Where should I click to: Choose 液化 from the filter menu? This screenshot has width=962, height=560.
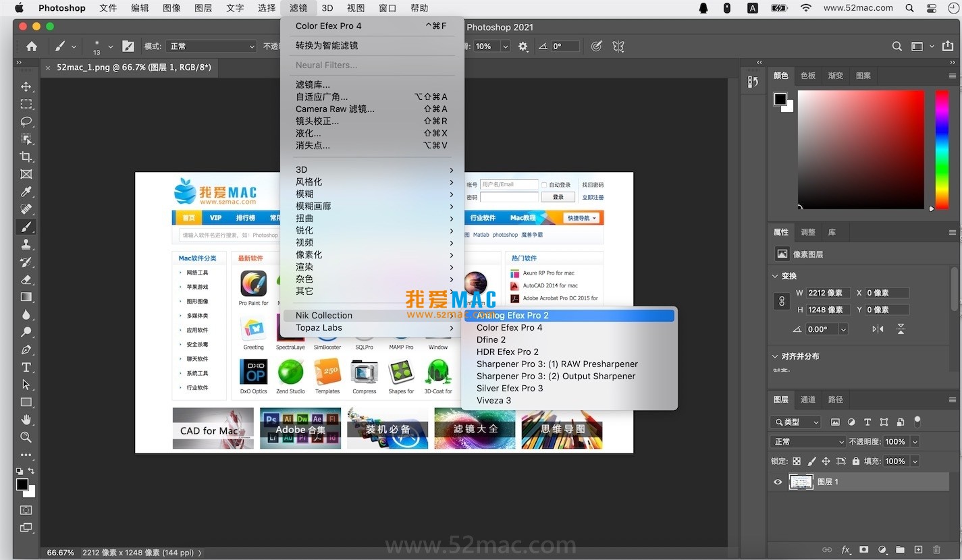[x=372, y=134]
